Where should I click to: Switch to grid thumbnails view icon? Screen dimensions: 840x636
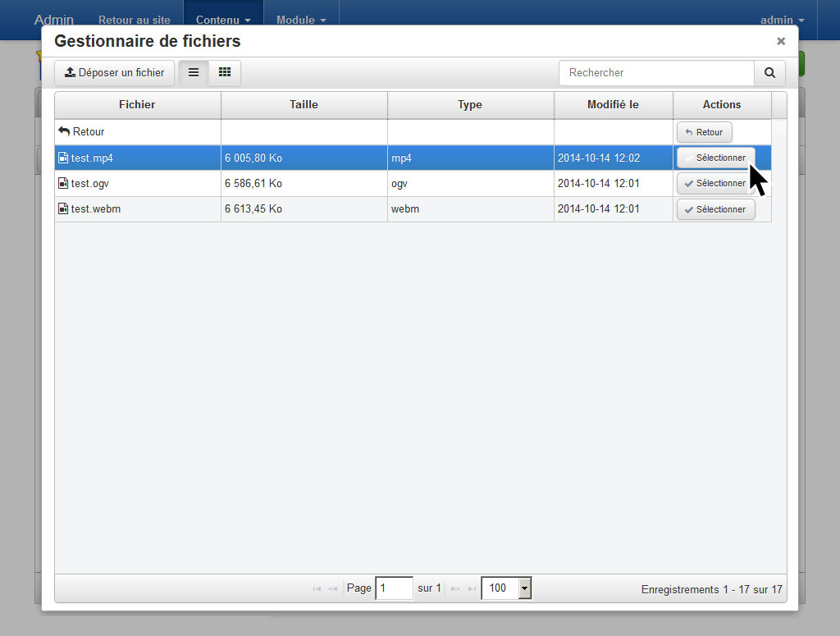click(x=225, y=72)
